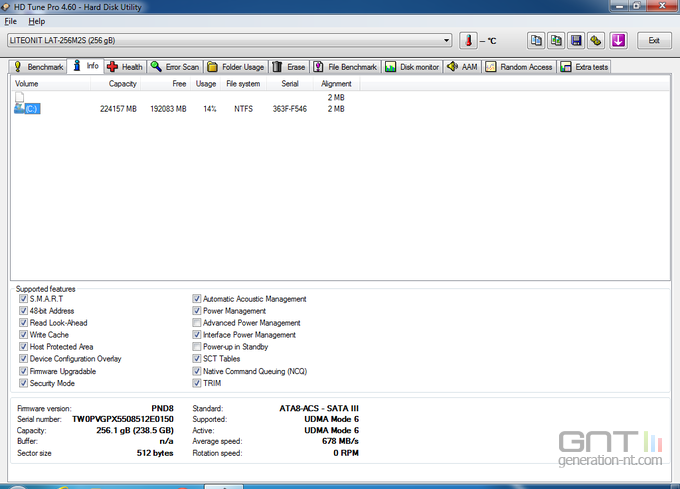Select the unnamed volume page icon
680x489 pixels.
[x=20, y=97]
